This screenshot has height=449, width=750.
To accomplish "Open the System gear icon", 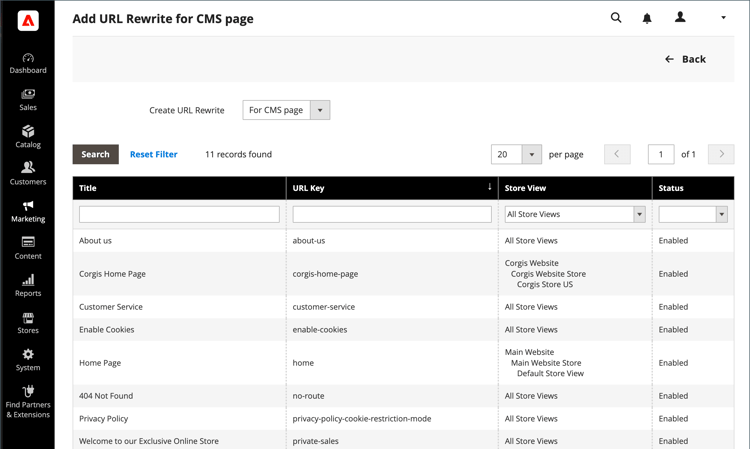I will point(28,354).
